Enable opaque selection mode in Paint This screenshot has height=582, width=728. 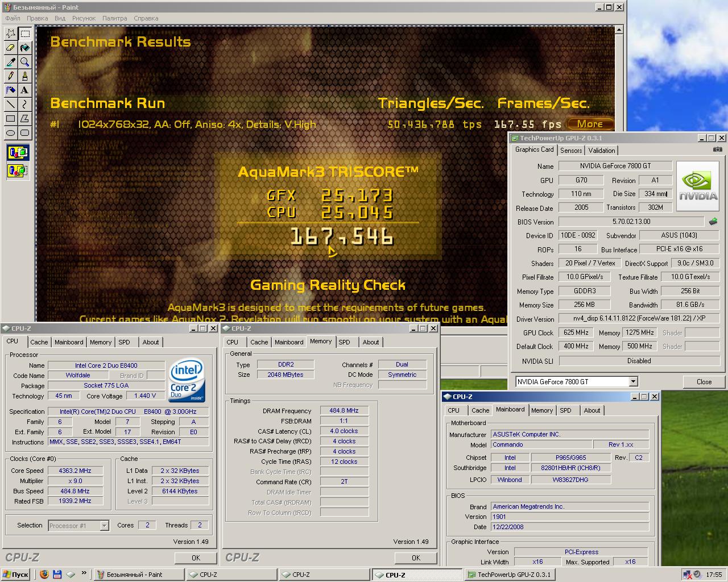click(x=18, y=152)
